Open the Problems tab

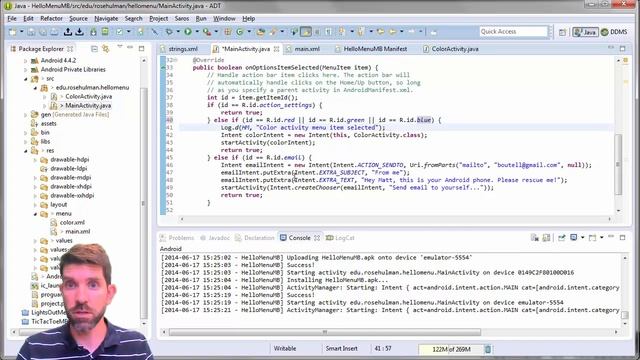pyautogui.click(x=177, y=238)
